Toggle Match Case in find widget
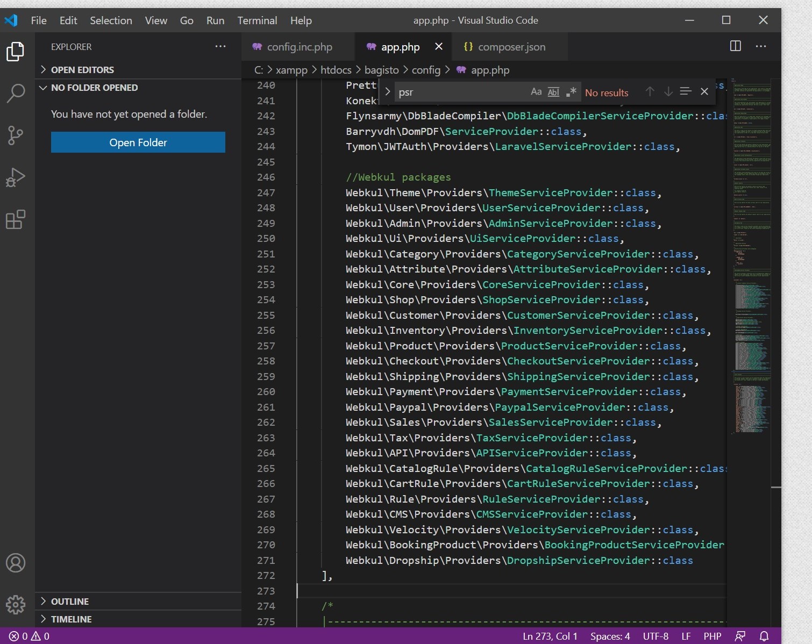 pos(536,92)
